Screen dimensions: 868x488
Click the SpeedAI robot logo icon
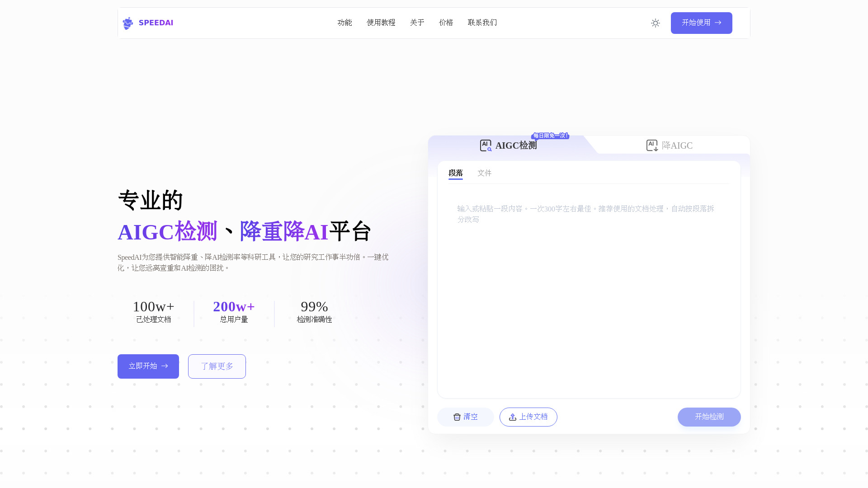pos(128,23)
